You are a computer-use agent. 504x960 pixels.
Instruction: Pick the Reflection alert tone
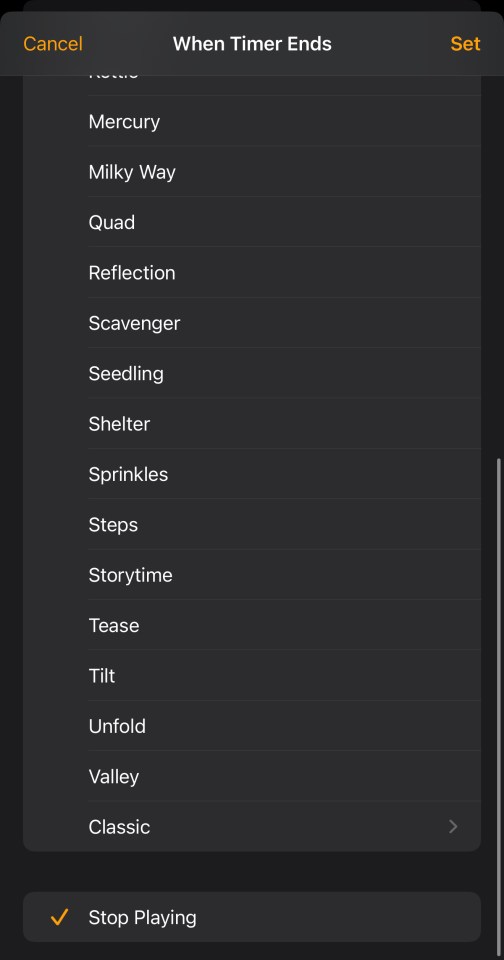252,272
